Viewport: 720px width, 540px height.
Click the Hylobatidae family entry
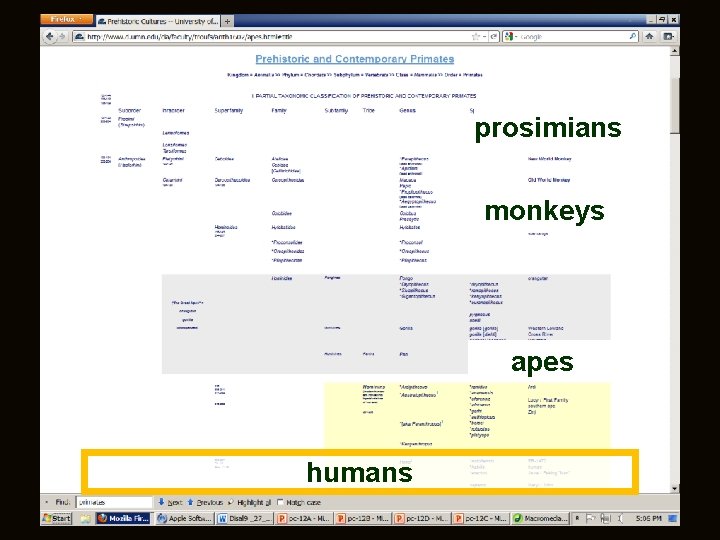tap(283, 227)
